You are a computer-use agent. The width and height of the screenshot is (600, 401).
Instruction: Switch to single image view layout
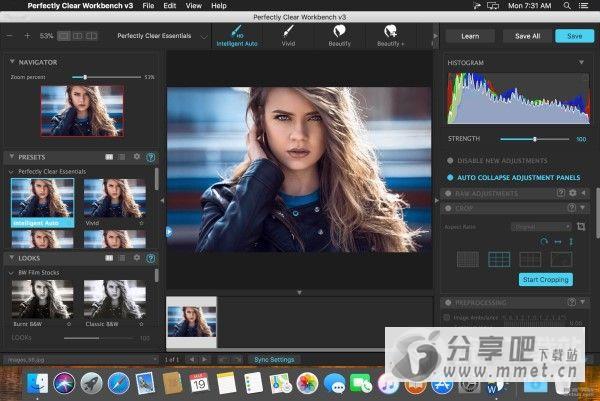coord(64,36)
